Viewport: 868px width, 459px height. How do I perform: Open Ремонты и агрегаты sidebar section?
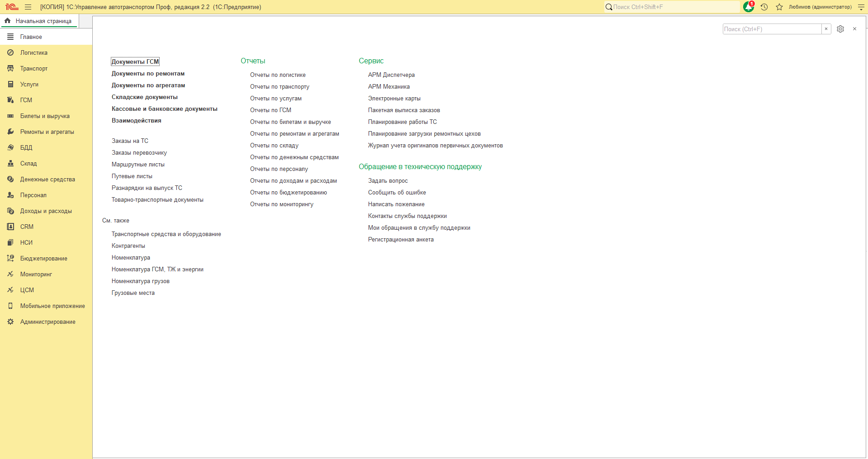[x=46, y=132]
